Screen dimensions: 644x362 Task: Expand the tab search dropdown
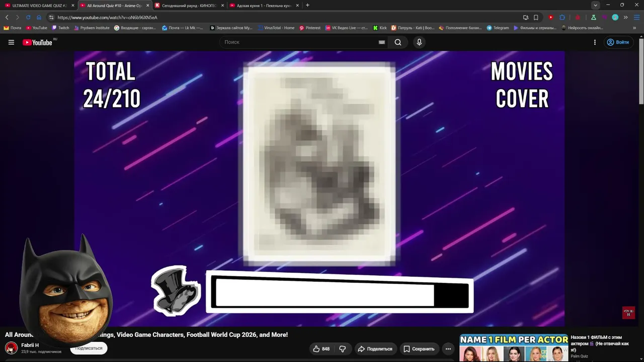click(x=595, y=6)
